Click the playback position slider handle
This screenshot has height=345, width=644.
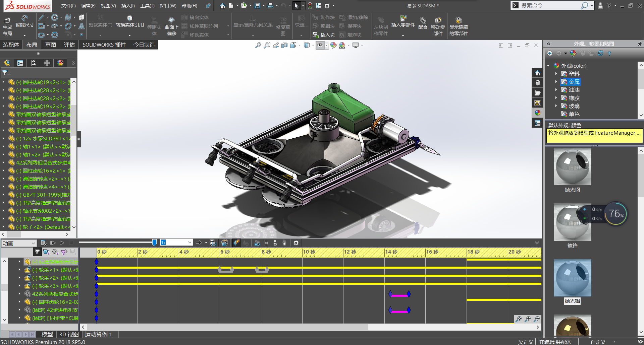pyautogui.click(x=154, y=243)
